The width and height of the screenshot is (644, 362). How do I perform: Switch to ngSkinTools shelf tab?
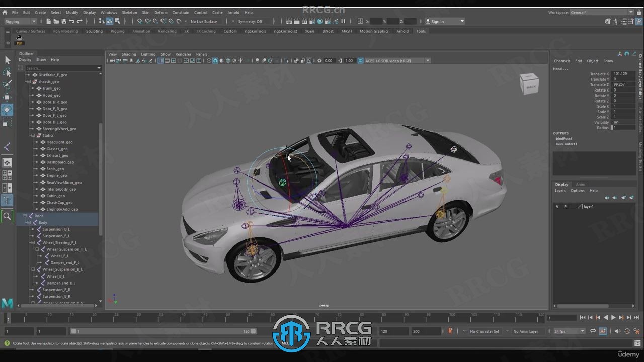(x=255, y=31)
